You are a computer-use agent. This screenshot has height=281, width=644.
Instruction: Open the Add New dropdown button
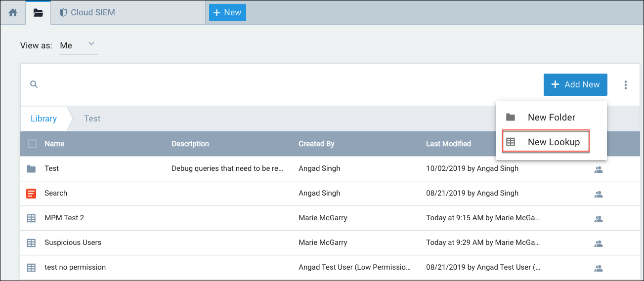(575, 84)
